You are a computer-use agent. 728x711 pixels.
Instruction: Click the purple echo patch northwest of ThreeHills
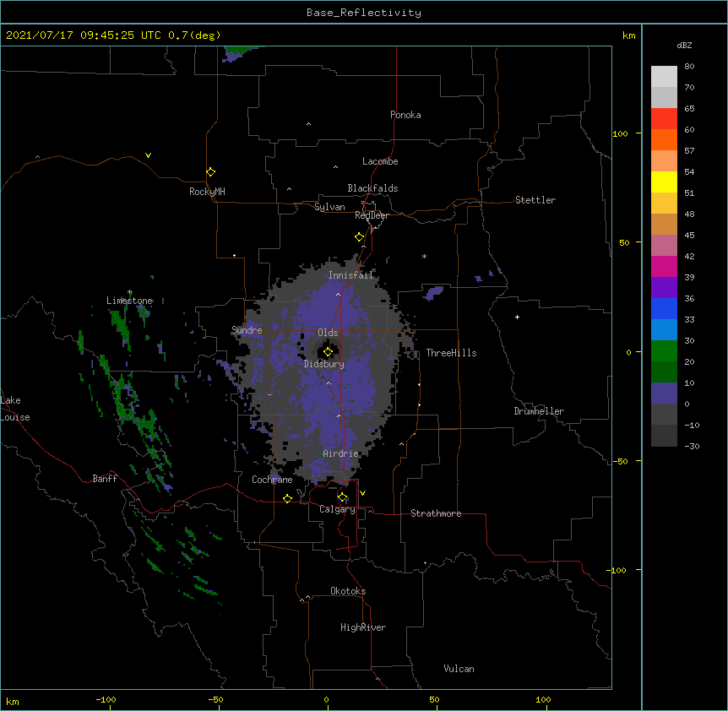coord(435,293)
